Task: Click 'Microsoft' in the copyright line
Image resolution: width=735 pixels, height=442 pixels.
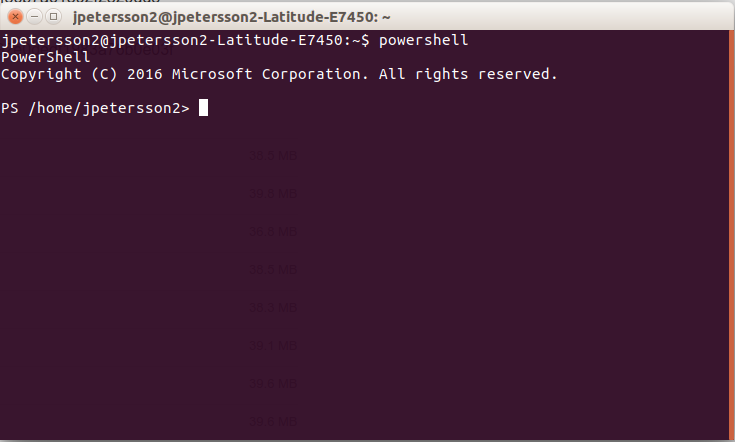Action: (x=212, y=74)
